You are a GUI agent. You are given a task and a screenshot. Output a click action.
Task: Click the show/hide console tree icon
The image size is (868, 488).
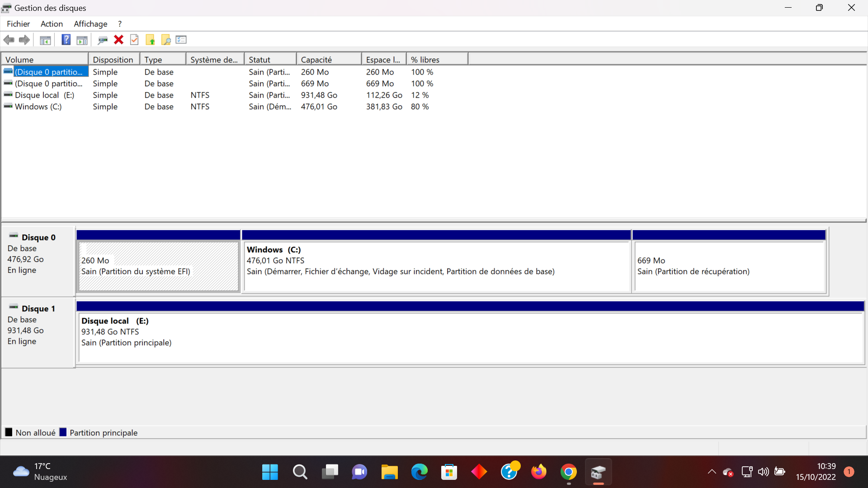45,40
